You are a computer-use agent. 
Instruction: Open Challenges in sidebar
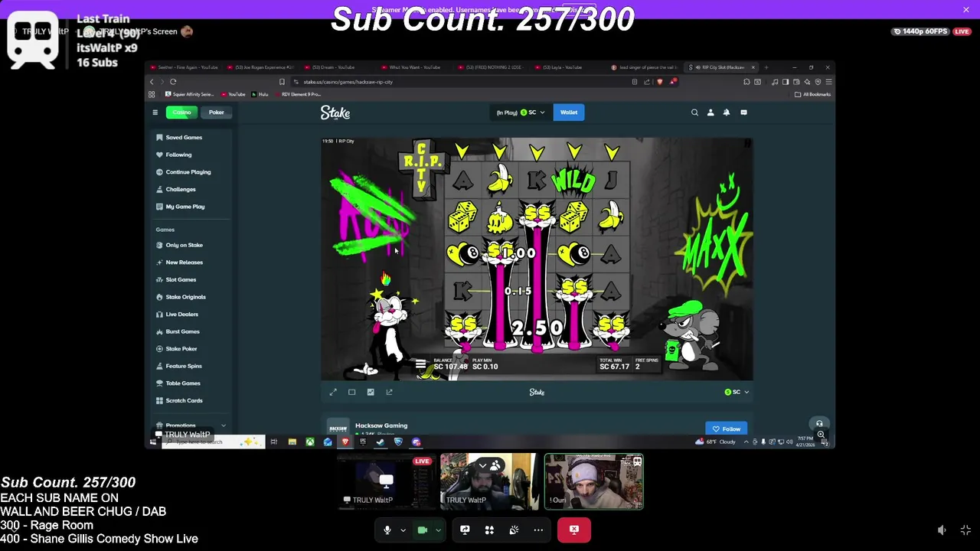tap(181, 189)
